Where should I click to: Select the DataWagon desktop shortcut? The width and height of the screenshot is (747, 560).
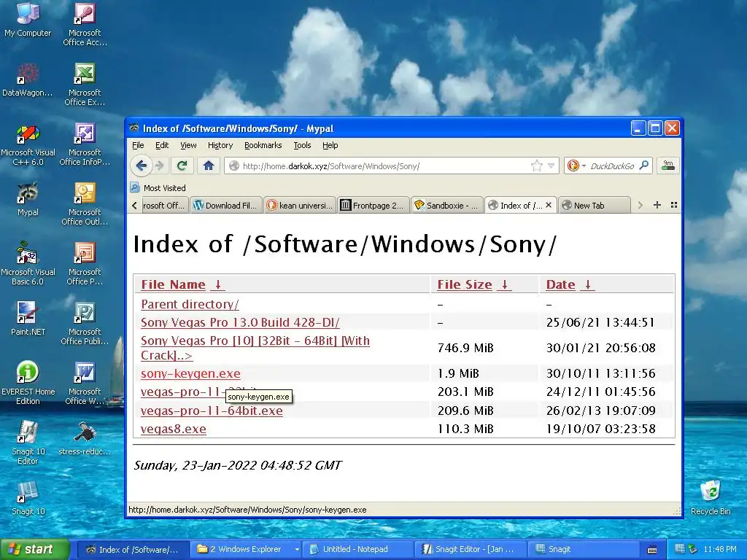coord(28,80)
